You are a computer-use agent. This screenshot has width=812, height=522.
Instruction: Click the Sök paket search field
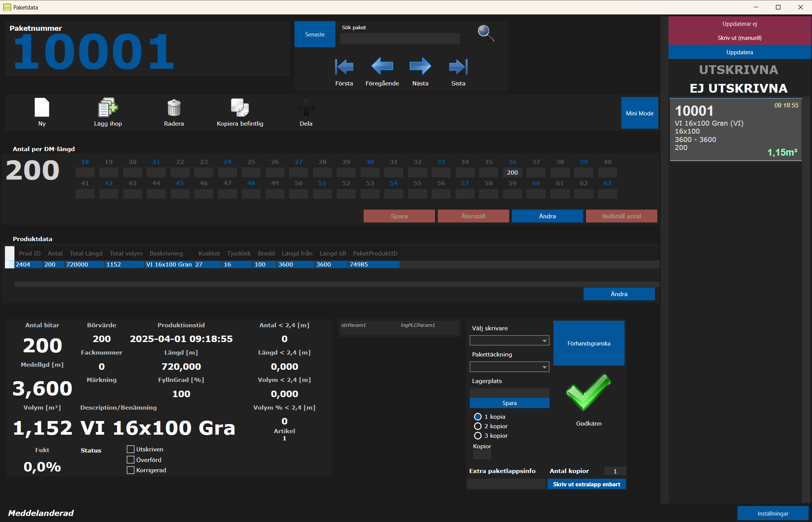(x=399, y=39)
